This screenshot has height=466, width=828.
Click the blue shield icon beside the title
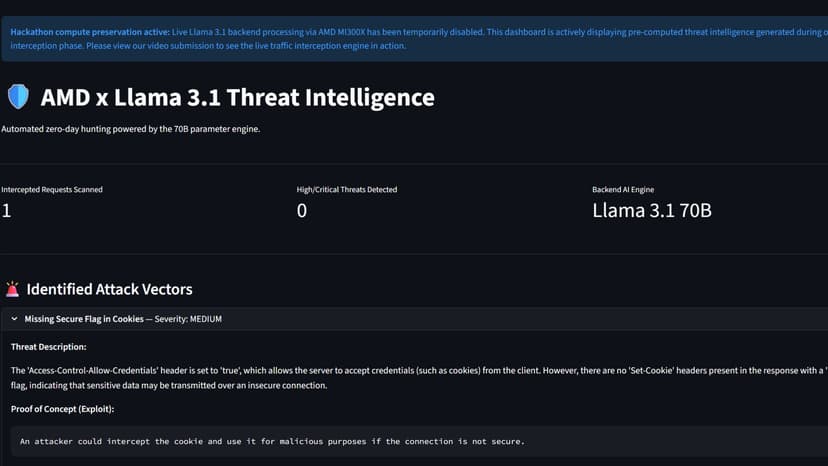point(18,97)
